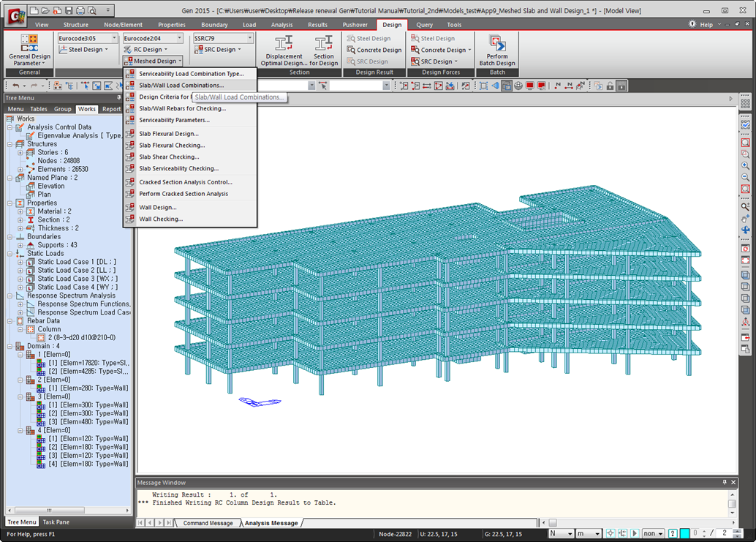Click the Open file folder icon
Screen dimensions: 756x542
[45, 10]
